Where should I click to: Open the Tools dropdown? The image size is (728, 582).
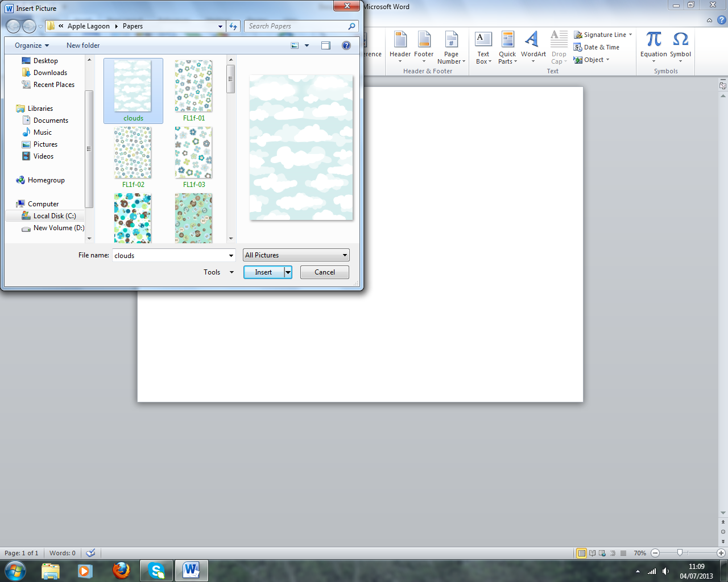218,272
